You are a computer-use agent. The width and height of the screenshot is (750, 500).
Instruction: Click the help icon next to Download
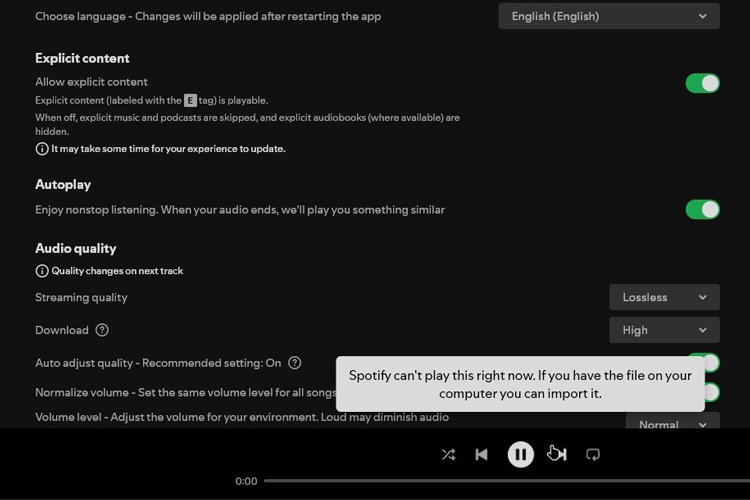pyautogui.click(x=102, y=330)
